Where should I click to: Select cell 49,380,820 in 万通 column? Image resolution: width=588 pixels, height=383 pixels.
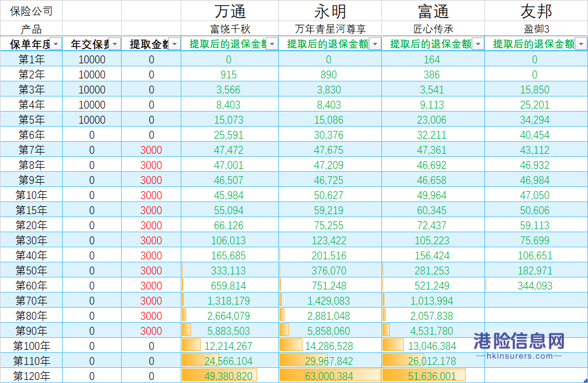tap(230, 376)
